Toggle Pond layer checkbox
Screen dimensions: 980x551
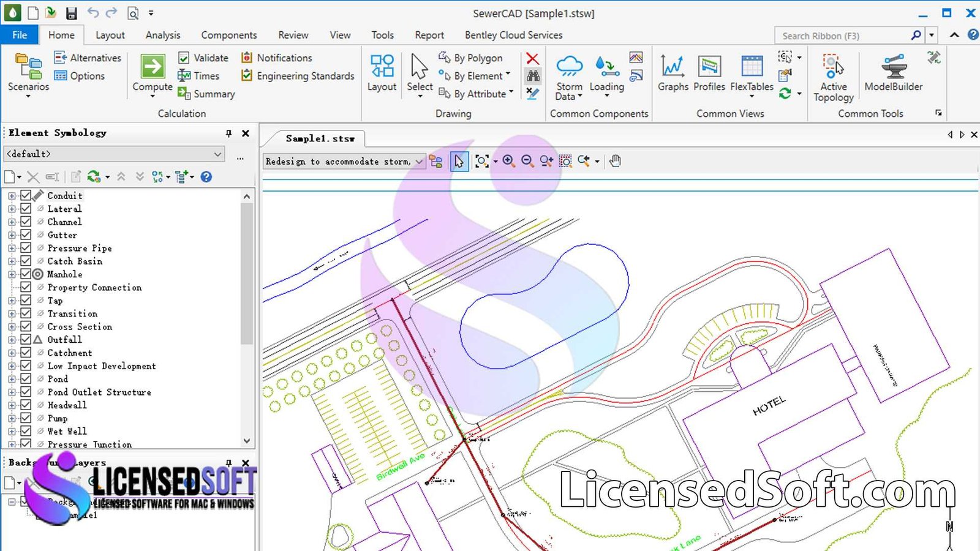pyautogui.click(x=26, y=378)
